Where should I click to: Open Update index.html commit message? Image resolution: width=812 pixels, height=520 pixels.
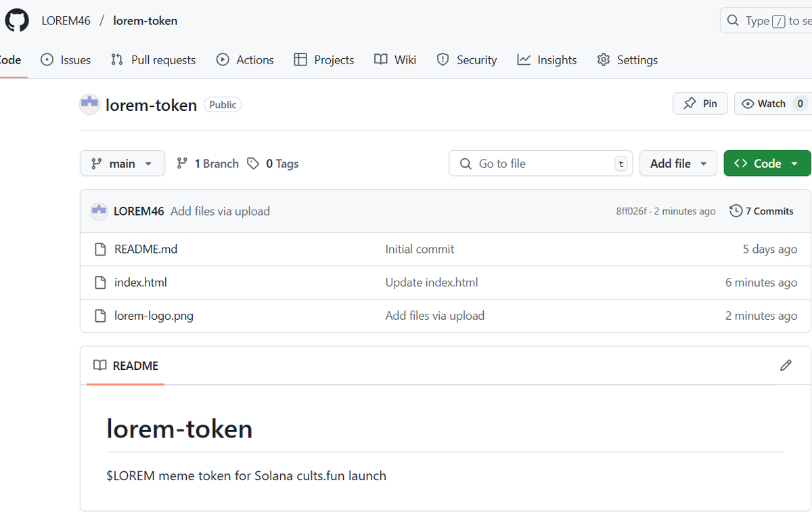(432, 282)
